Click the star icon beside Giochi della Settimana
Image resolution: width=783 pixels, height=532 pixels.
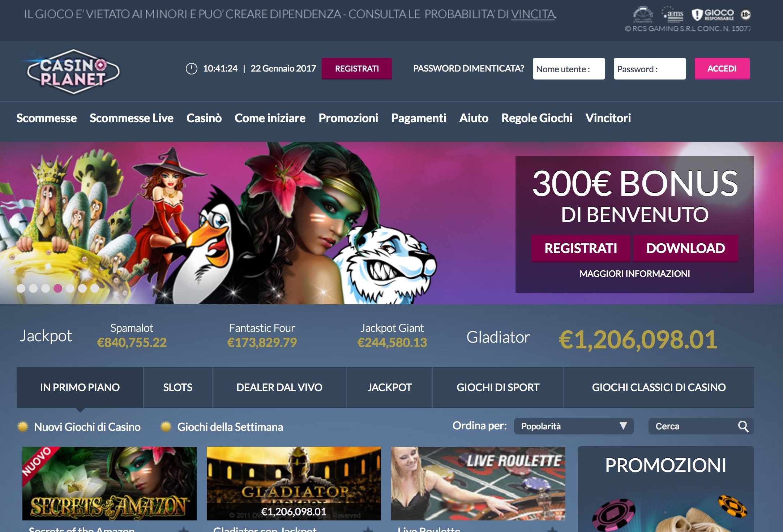point(166,426)
